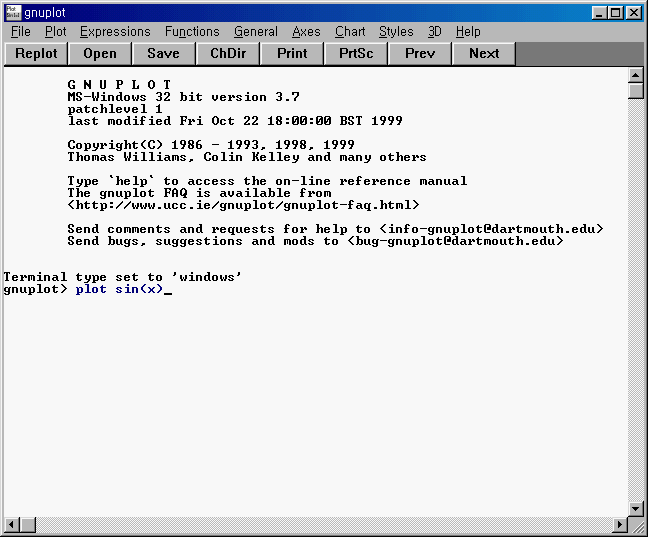
Task: Open the Plot menu
Action: tap(55, 32)
